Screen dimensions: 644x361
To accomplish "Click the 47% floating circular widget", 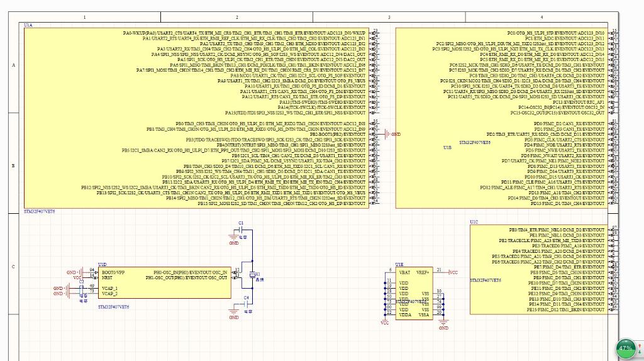I will (x=626, y=348).
